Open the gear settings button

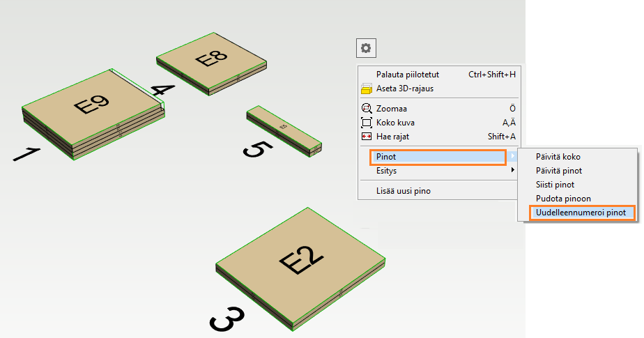(366, 48)
